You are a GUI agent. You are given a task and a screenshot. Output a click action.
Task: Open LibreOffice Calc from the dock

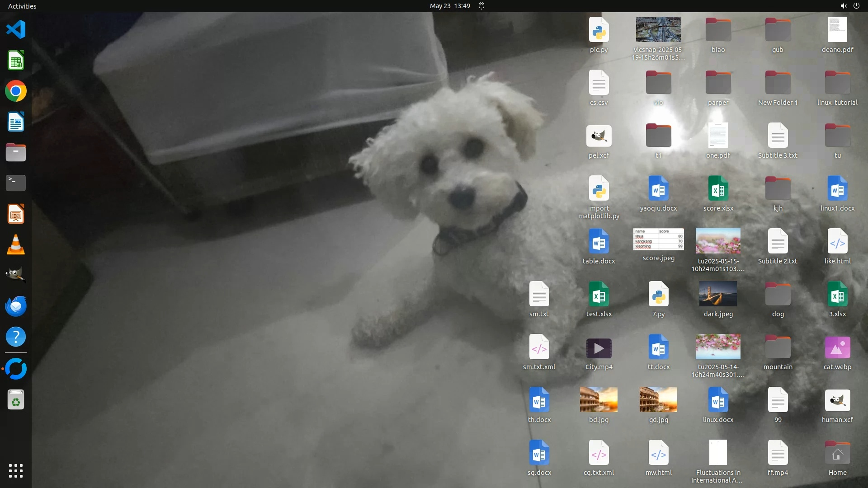[16, 61]
